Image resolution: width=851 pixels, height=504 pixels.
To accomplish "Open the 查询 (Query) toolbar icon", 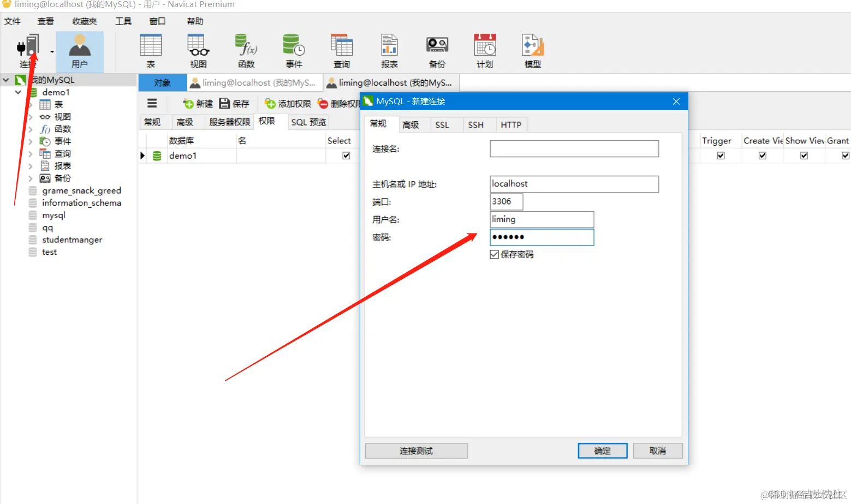I will [342, 51].
